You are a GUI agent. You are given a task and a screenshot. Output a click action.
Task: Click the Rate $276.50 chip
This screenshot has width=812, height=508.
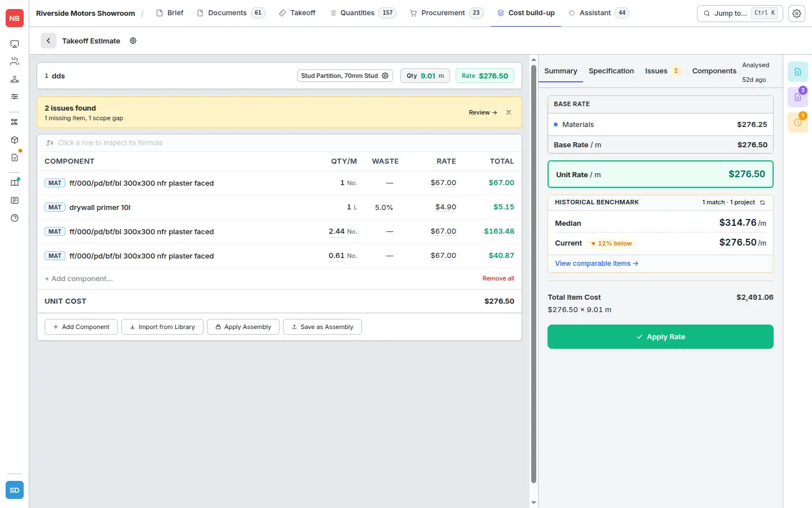[x=485, y=76]
